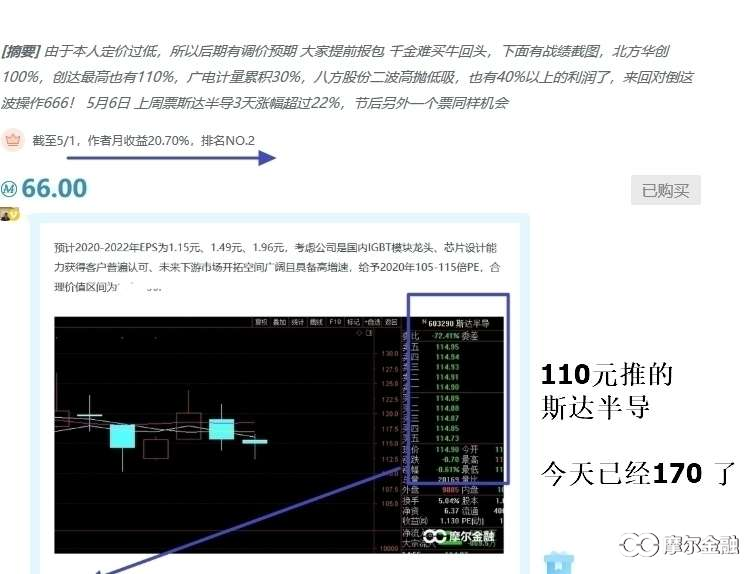Open the 复权 option in chart toolbar
Screen dimensions: 754x574
(x=261, y=323)
